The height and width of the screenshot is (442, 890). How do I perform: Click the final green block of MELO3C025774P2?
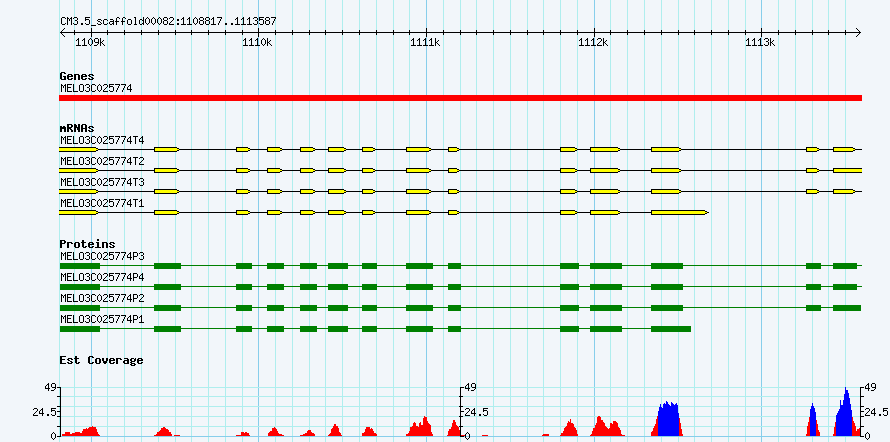coord(847,308)
